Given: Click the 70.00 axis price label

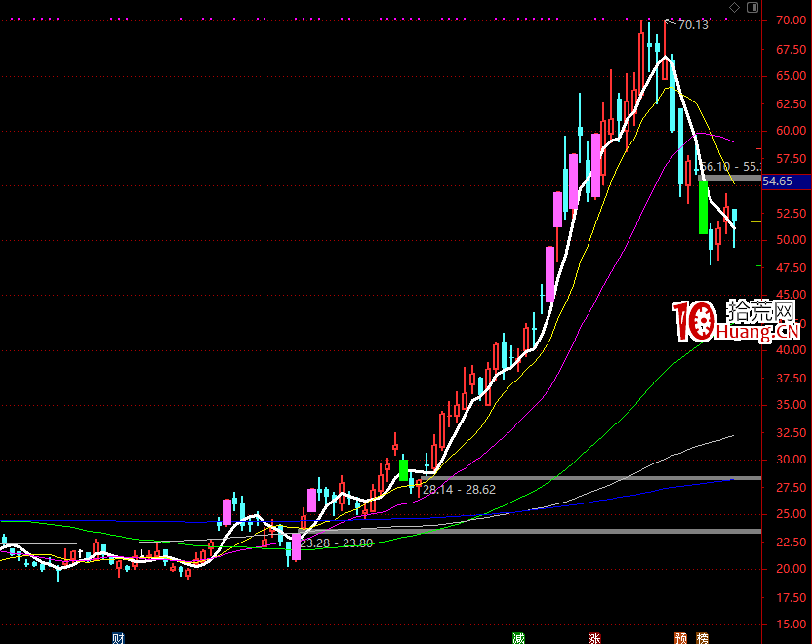Looking at the screenshot, I should click(791, 20).
